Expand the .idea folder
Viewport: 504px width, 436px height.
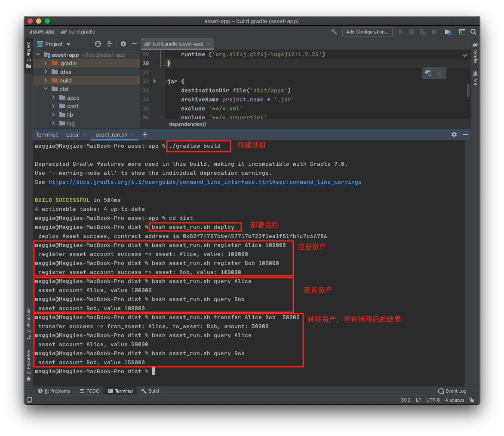46,72
